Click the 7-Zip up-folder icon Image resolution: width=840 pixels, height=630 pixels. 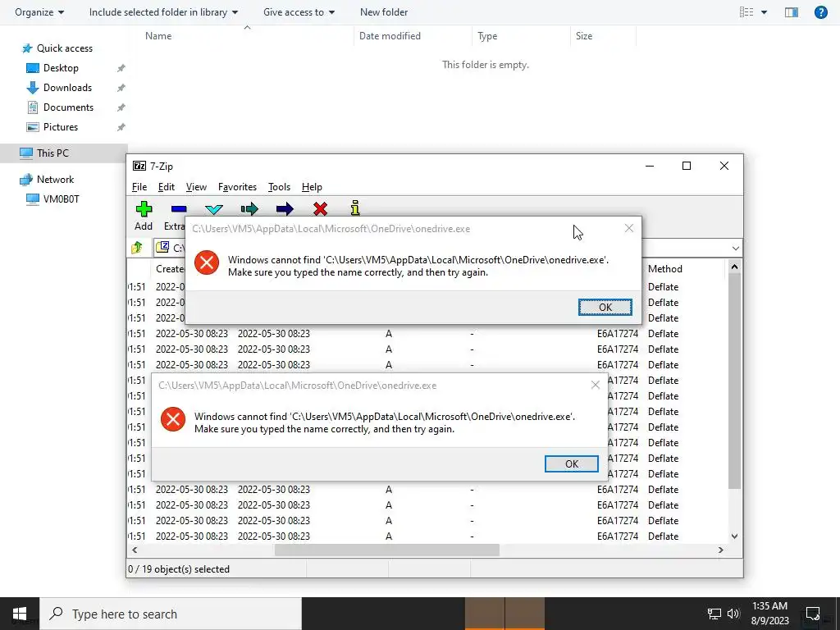point(137,248)
